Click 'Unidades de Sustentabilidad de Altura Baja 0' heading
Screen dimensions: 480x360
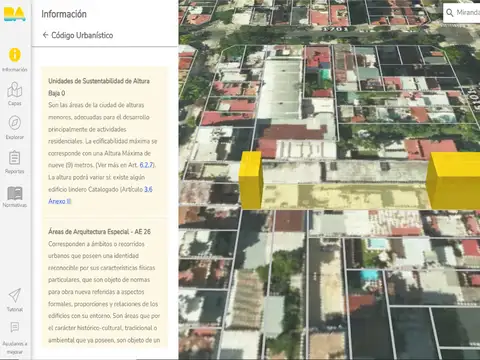tap(99, 87)
